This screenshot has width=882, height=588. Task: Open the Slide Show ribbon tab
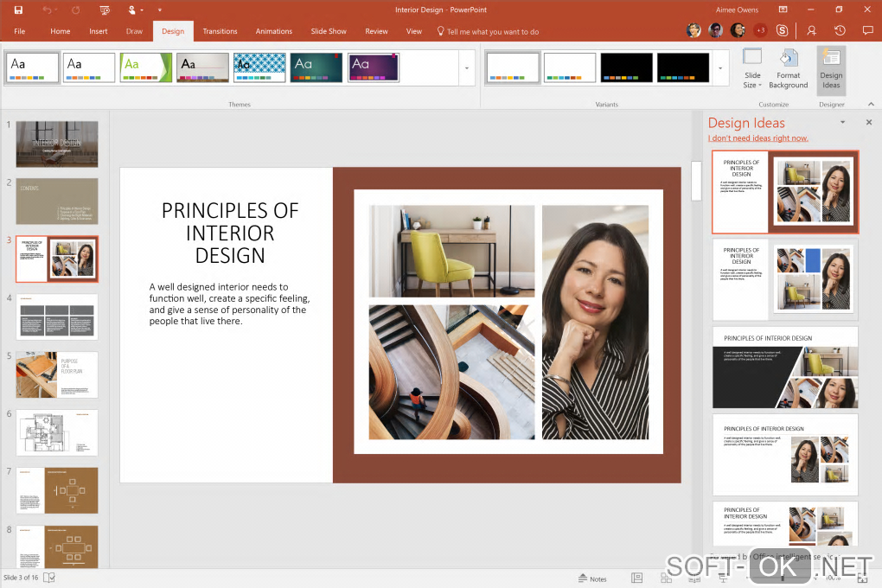(x=329, y=31)
